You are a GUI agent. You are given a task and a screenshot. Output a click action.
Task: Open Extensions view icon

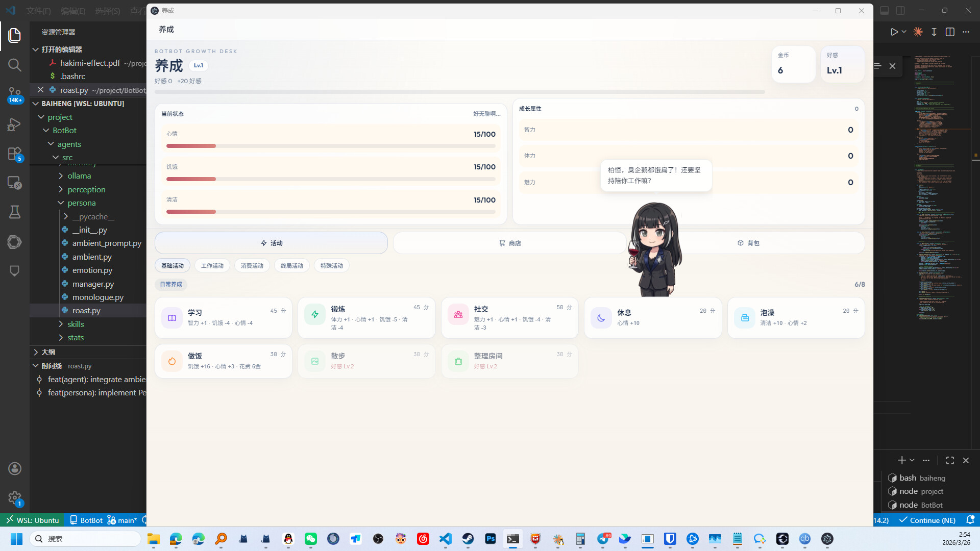[14, 154]
